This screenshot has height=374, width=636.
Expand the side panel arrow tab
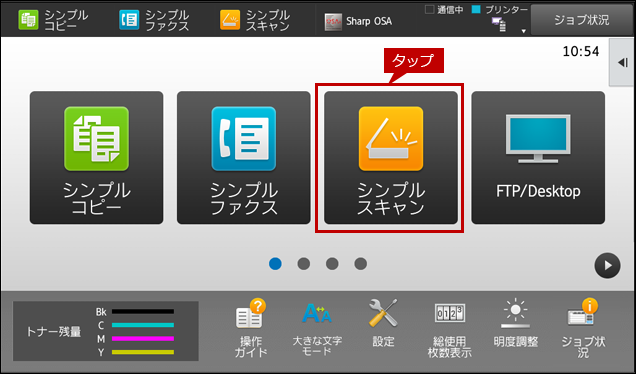click(x=622, y=62)
